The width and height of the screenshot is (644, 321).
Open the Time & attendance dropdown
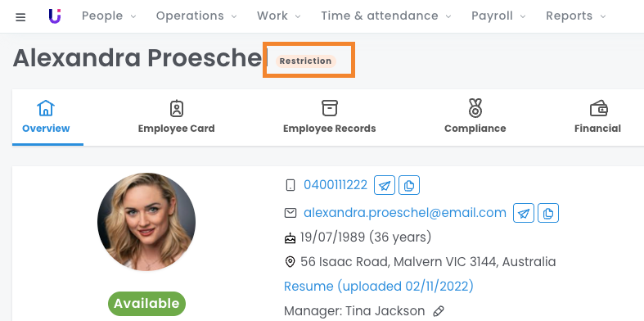click(386, 16)
